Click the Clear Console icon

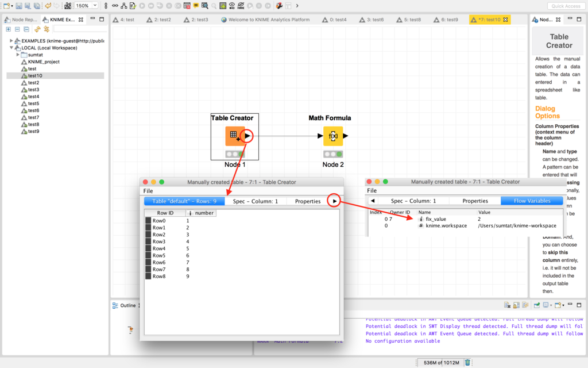pyautogui.click(x=508, y=305)
